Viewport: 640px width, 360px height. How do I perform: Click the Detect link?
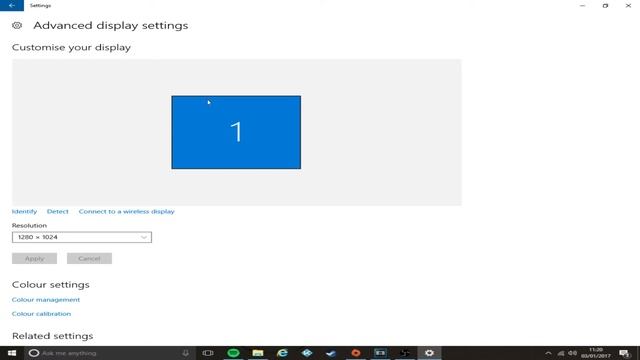click(x=58, y=211)
